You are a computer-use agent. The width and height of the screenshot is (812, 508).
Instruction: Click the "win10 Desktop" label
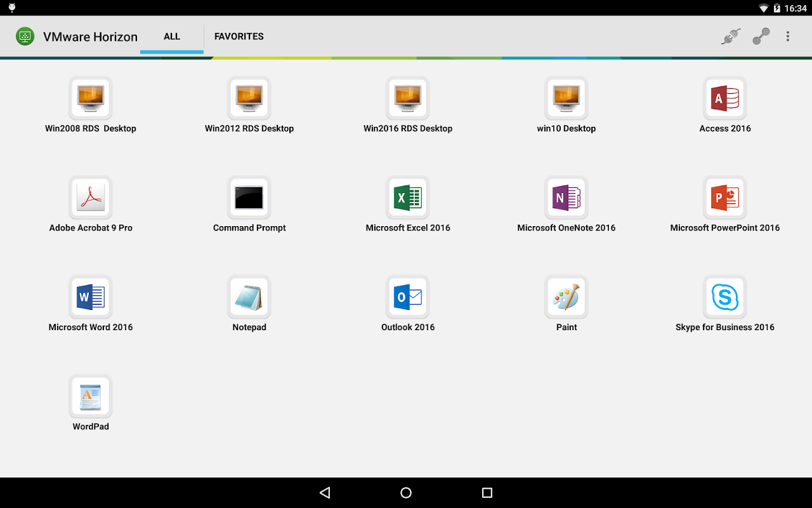click(x=566, y=128)
